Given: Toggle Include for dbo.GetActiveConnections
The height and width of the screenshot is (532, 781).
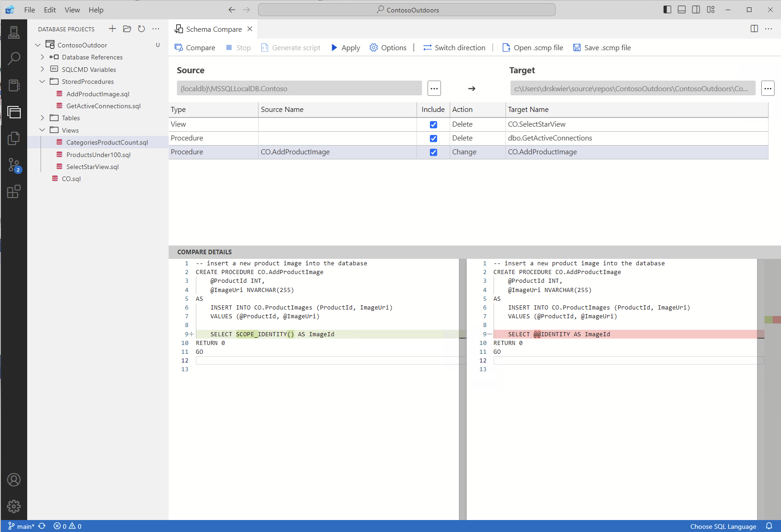Looking at the screenshot, I should (433, 138).
